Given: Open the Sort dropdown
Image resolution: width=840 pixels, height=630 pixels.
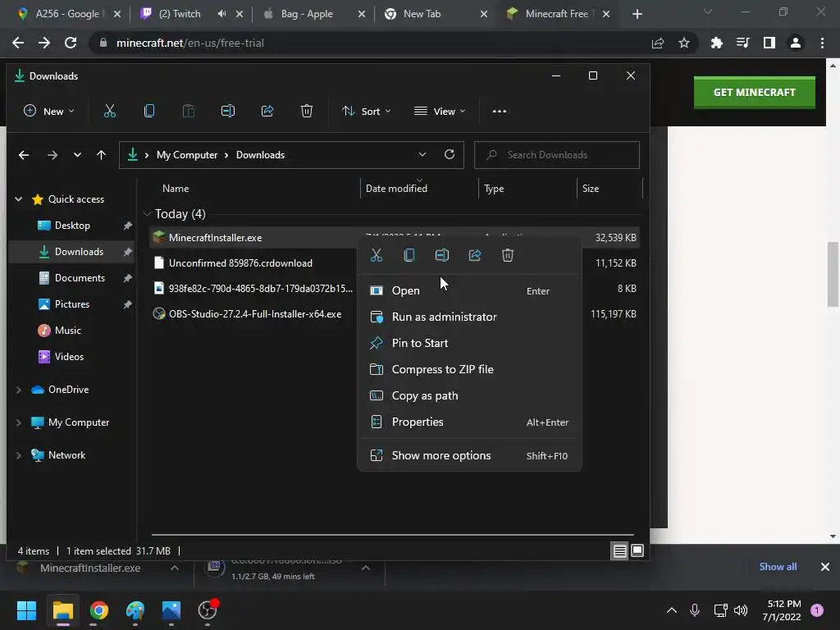Looking at the screenshot, I should coord(367,111).
